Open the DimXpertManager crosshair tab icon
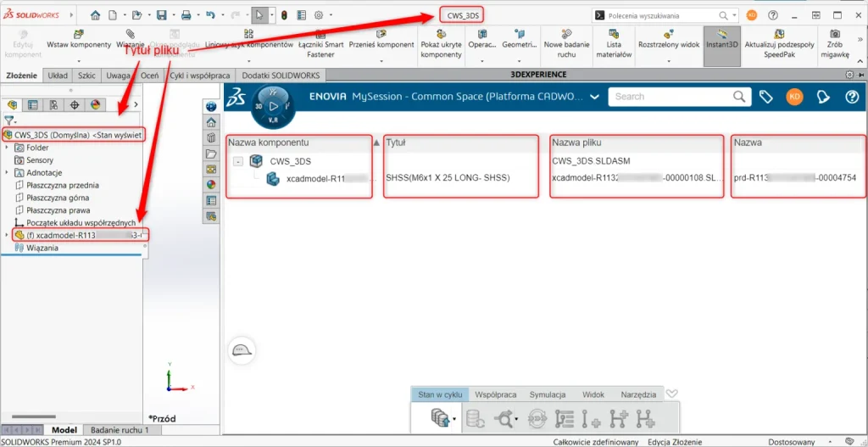This screenshot has width=868, height=447. [75, 104]
